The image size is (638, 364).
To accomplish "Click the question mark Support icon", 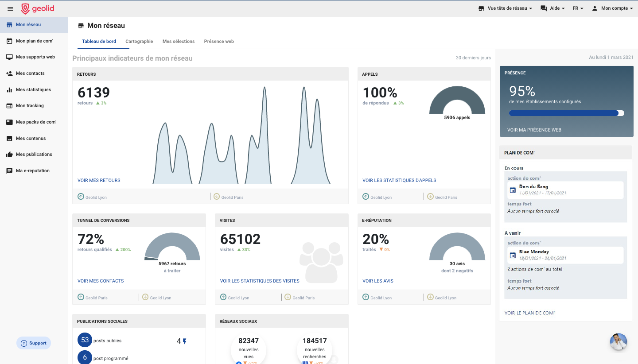I will click(24, 343).
